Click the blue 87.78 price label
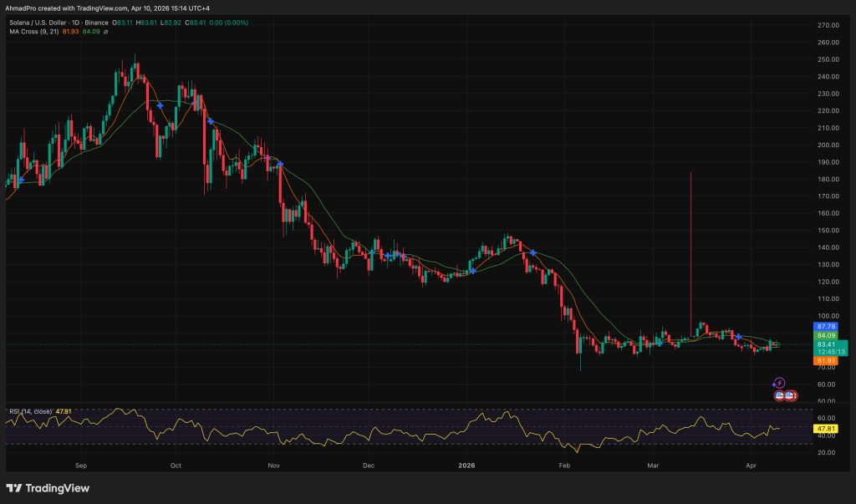Screen dimensions: 856x504 [826, 326]
